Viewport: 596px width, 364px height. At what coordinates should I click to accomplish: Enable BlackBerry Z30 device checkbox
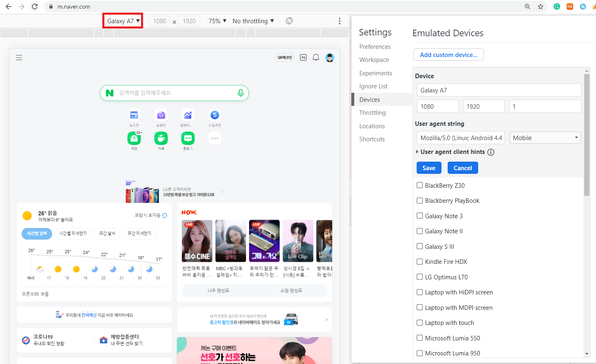pyautogui.click(x=419, y=185)
